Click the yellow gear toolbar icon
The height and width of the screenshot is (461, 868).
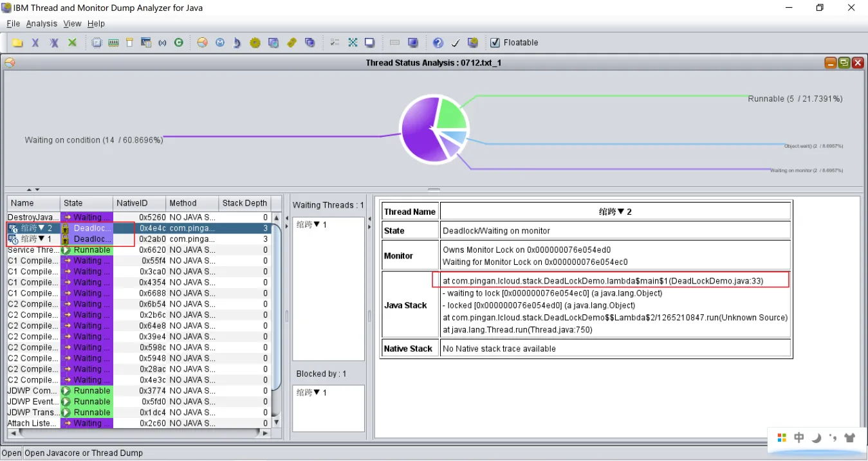pos(255,42)
